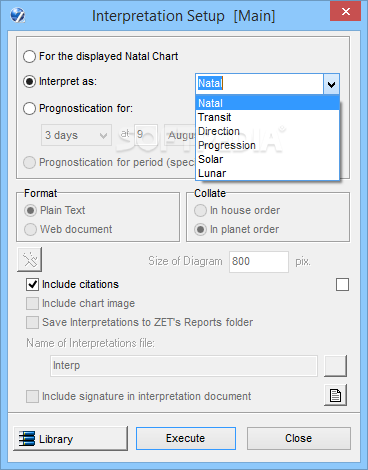Screen dimensions: 368x470
Task: Open the signature document editor icon
Action: coord(335,395)
